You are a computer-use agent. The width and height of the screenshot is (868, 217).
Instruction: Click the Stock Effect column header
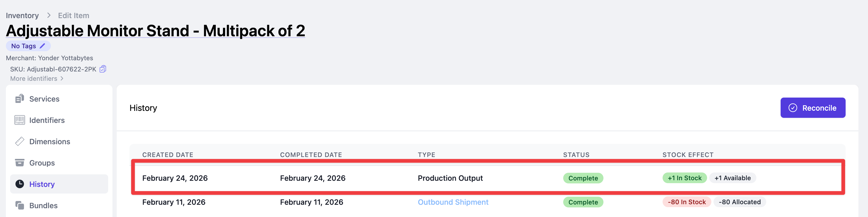pos(688,155)
